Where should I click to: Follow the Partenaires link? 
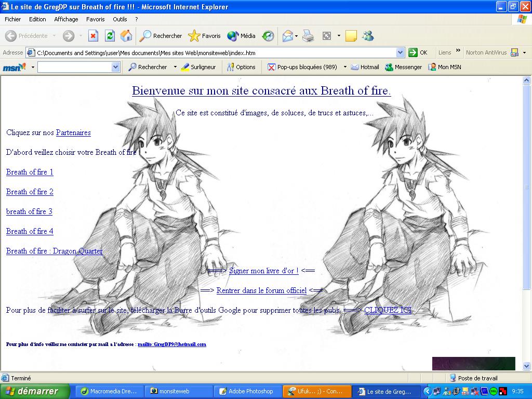click(73, 132)
